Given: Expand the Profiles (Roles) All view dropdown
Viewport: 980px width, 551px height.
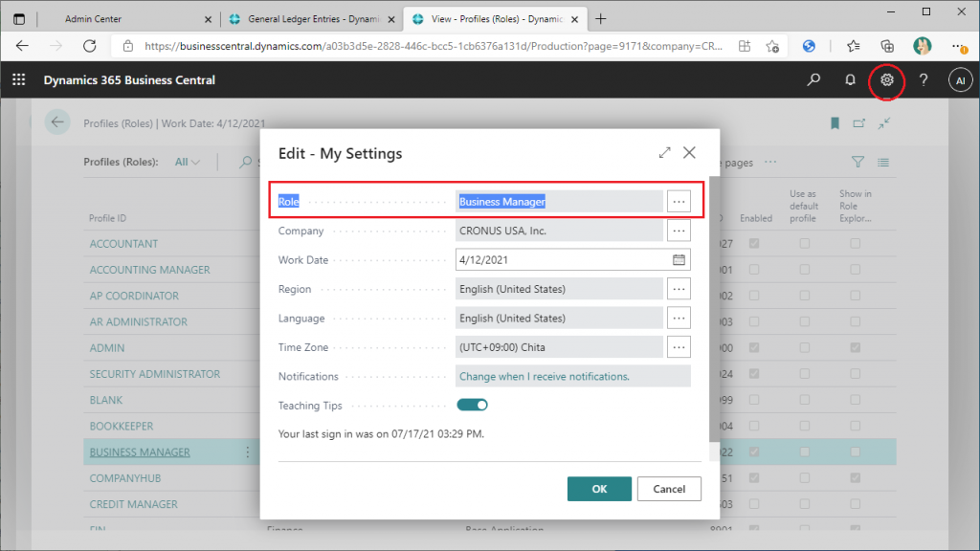Looking at the screenshot, I should click(188, 162).
